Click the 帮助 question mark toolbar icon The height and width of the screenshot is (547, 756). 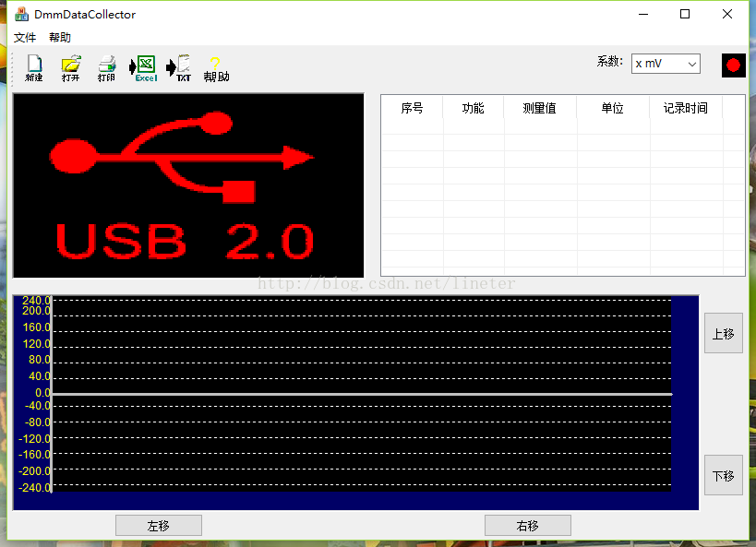click(x=216, y=69)
